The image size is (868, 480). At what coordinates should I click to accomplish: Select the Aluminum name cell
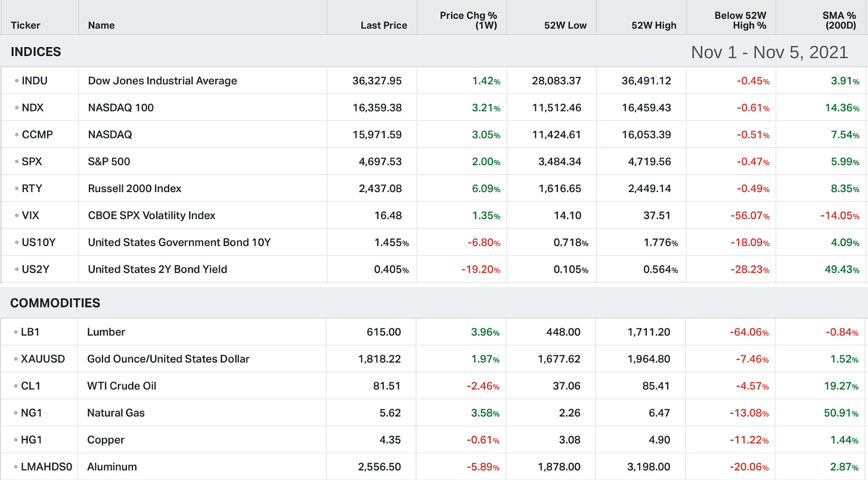coord(111,466)
